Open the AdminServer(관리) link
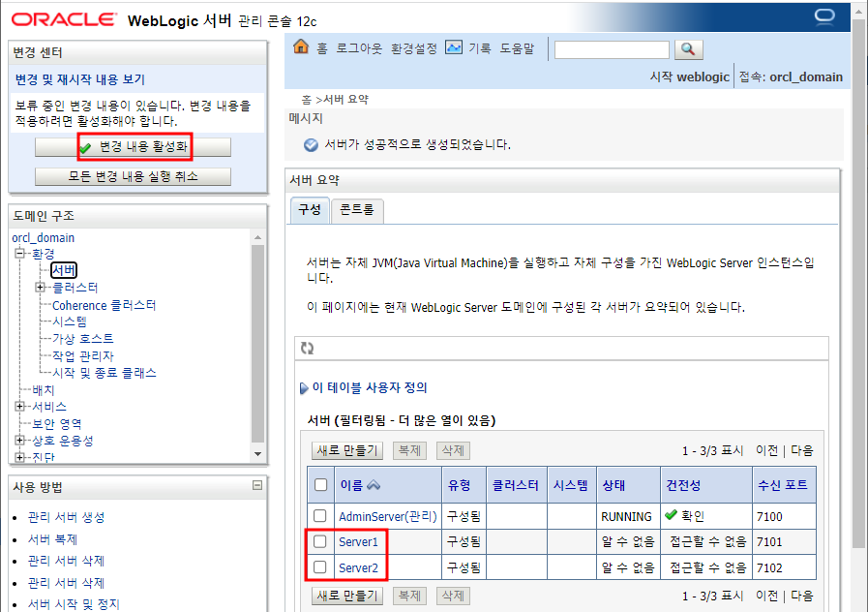The width and height of the screenshot is (868, 612). coord(387,517)
